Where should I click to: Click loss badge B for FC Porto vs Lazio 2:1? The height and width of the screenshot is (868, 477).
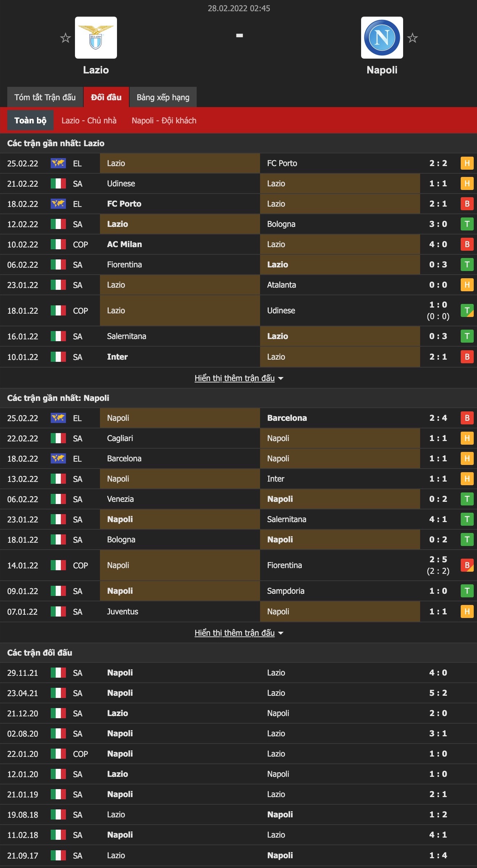pyautogui.click(x=467, y=204)
